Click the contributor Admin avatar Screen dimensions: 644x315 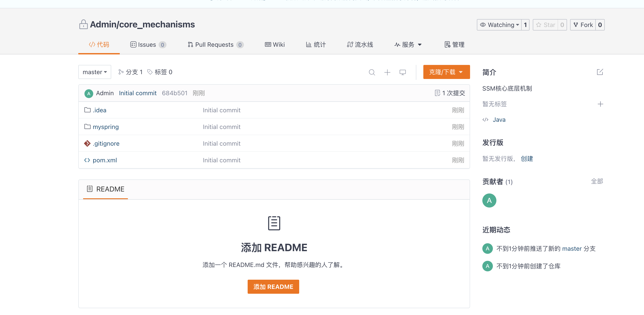pyautogui.click(x=489, y=200)
